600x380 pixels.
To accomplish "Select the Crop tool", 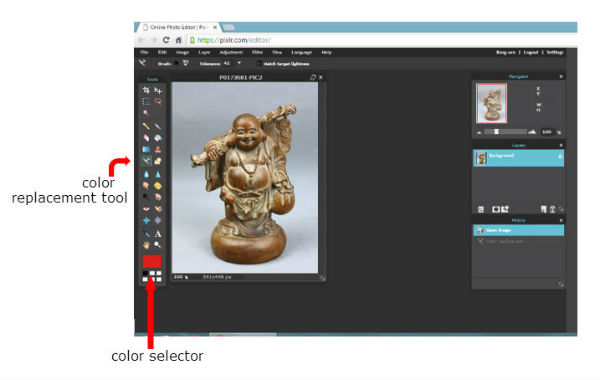I will 146,90.
